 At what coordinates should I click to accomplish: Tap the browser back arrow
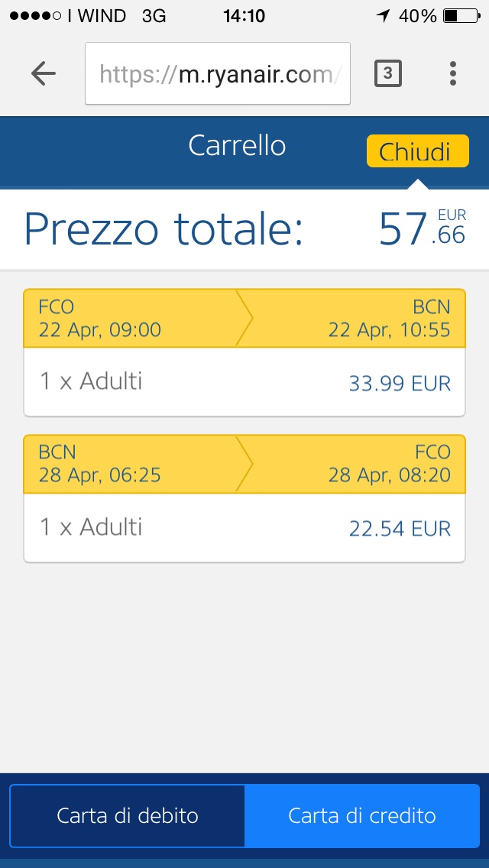click(44, 73)
